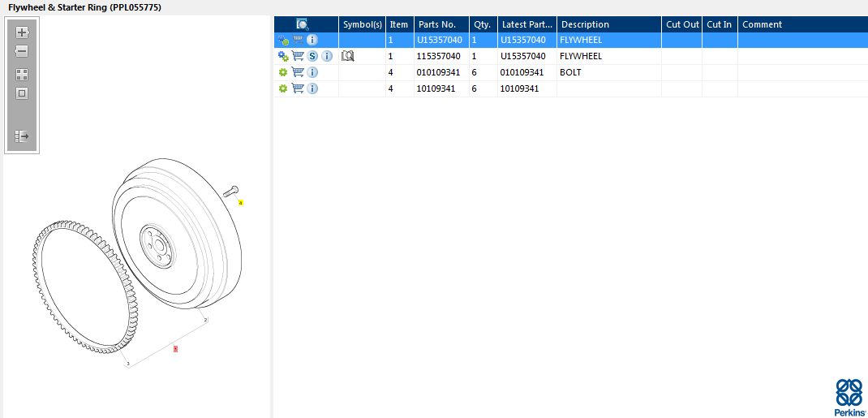Click the S supersession icon on 115357040 row
The image size is (868, 418).
pos(313,56)
